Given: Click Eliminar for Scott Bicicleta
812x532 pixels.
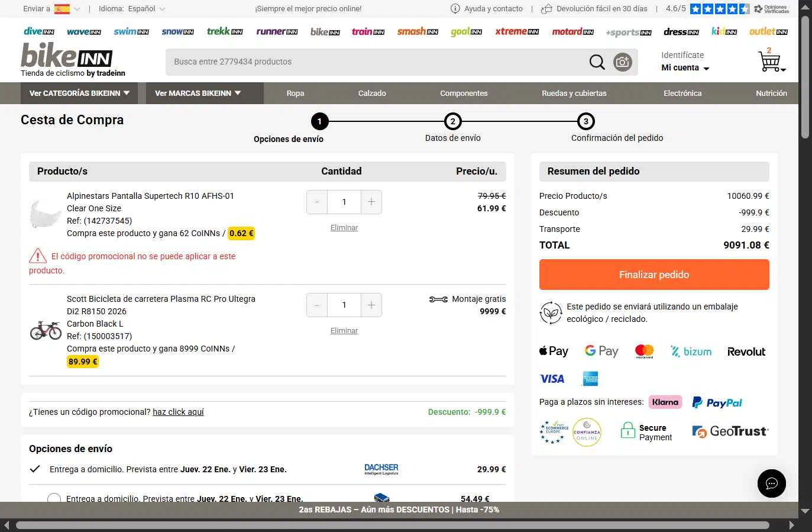Looking at the screenshot, I should [x=344, y=330].
